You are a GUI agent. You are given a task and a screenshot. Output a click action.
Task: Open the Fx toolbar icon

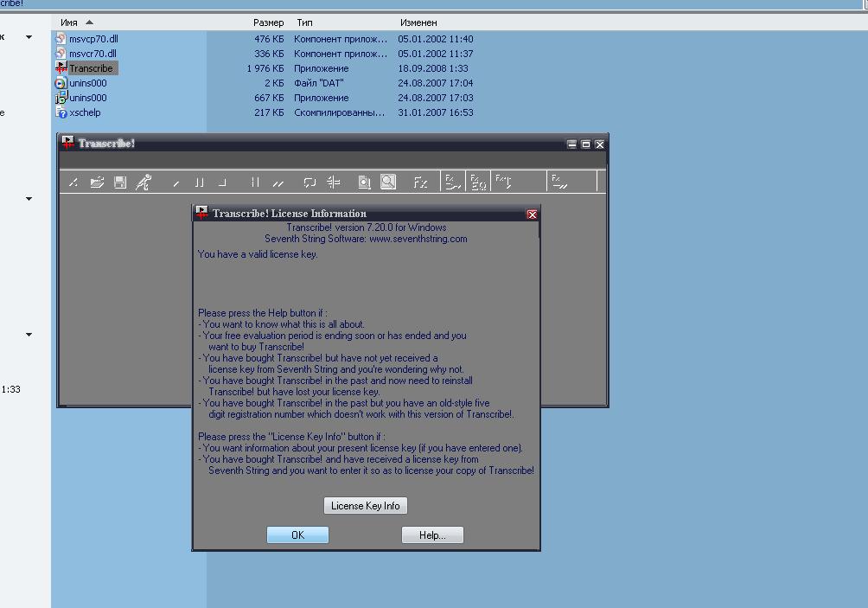pos(420,182)
